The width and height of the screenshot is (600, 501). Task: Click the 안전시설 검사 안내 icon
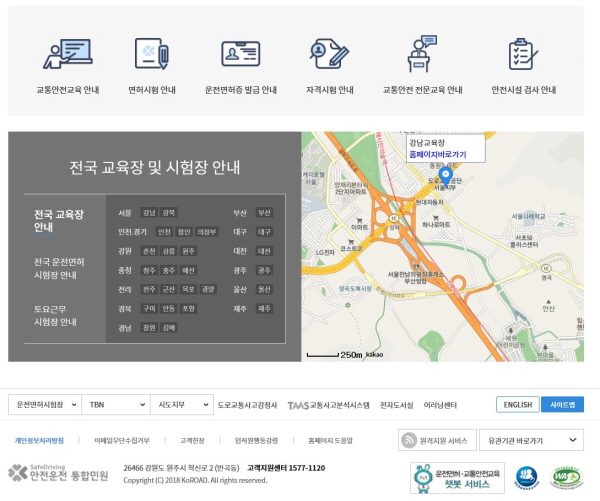(x=523, y=53)
